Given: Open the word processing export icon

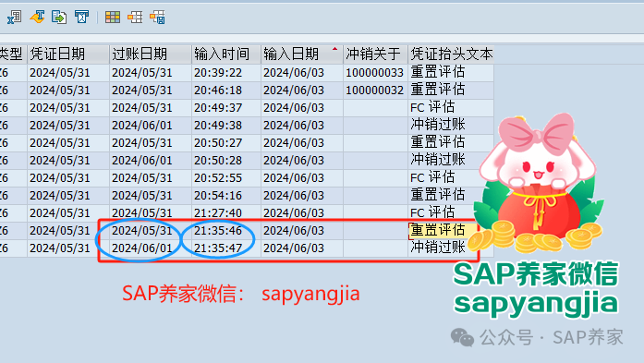Looking at the screenshot, I should point(37,18).
